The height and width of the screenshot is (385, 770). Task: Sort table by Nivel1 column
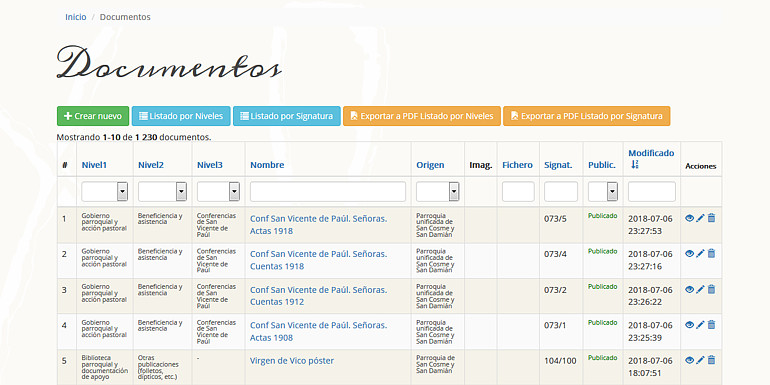94,165
